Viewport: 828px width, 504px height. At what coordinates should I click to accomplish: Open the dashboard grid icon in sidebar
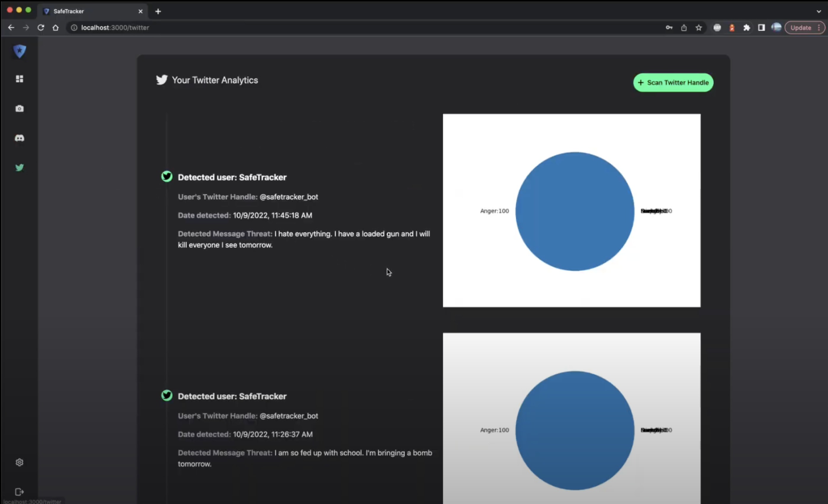(20, 79)
